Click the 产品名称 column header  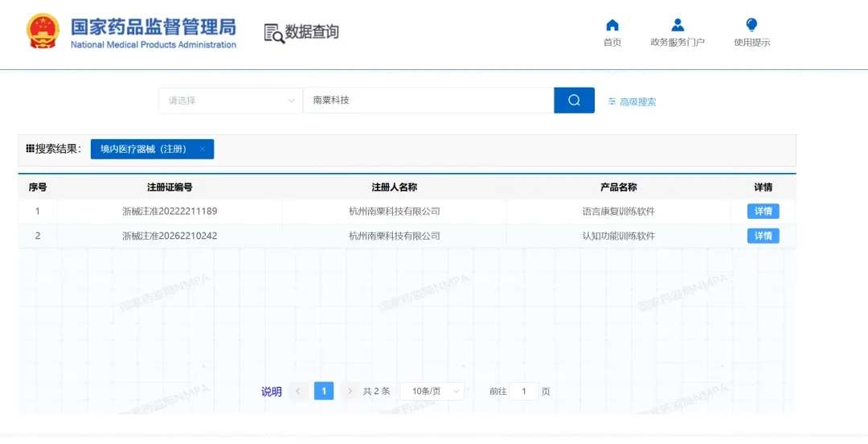tap(619, 187)
